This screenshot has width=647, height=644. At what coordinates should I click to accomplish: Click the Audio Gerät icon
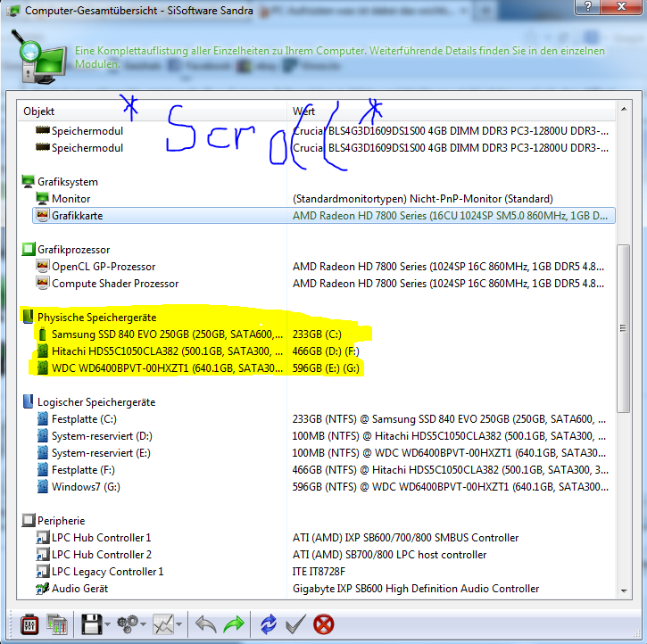(42, 589)
